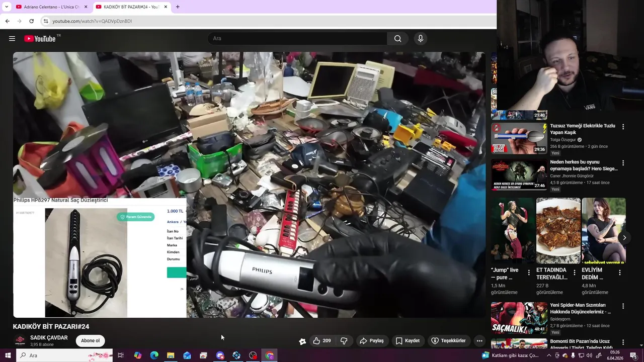
Task: Open options for the Bomonti Bit Pazarı video
Action: coord(623,342)
